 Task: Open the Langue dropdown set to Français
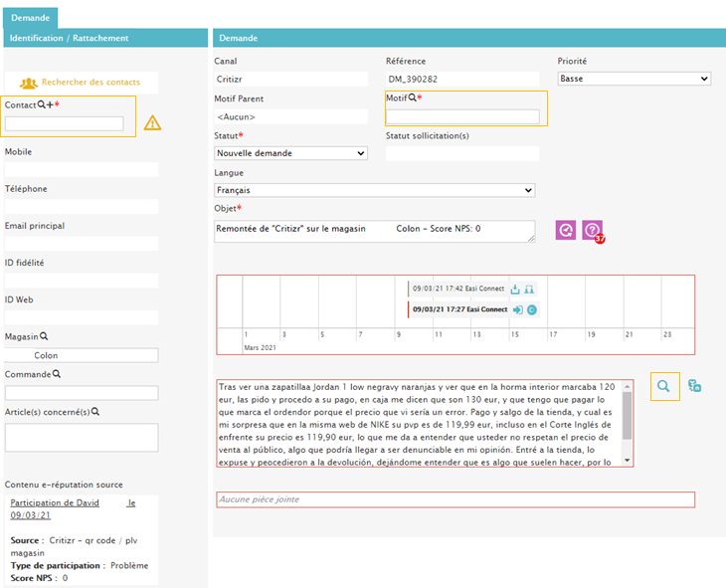374,190
